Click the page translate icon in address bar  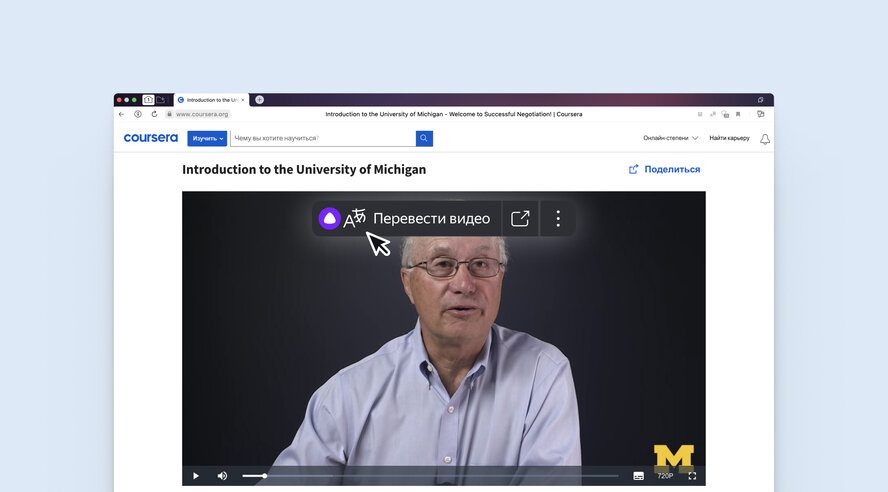click(712, 114)
